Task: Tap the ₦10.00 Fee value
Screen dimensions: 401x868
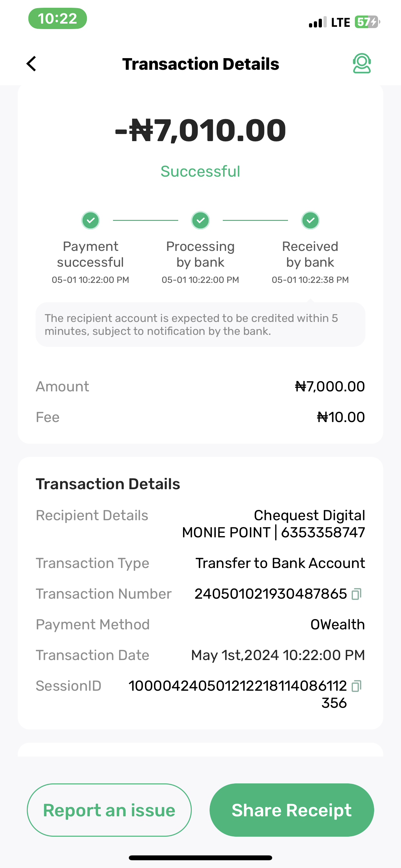Action: coord(341,417)
